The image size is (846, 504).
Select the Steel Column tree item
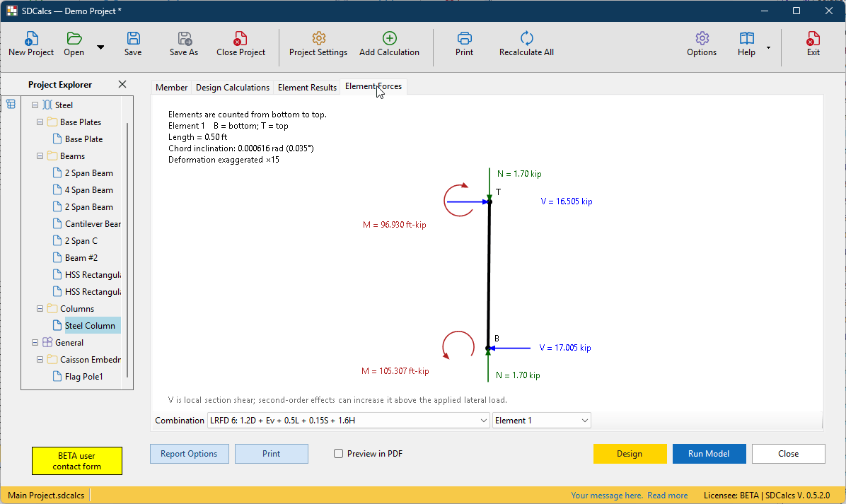click(x=90, y=326)
